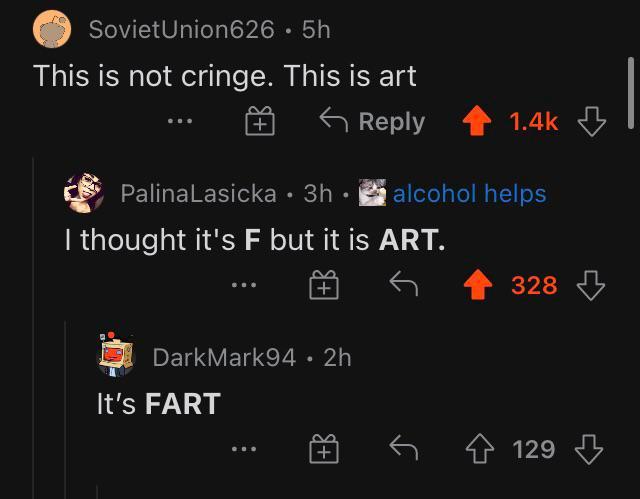Give award to SovietUnion626's comment
The width and height of the screenshot is (640, 499).
[259, 122]
